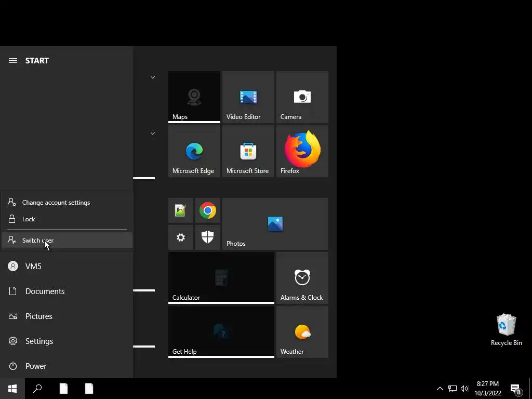This screenshot has width=532, height=399.
Task: Launch Google Chrome small tile
Action: (208, 210)
